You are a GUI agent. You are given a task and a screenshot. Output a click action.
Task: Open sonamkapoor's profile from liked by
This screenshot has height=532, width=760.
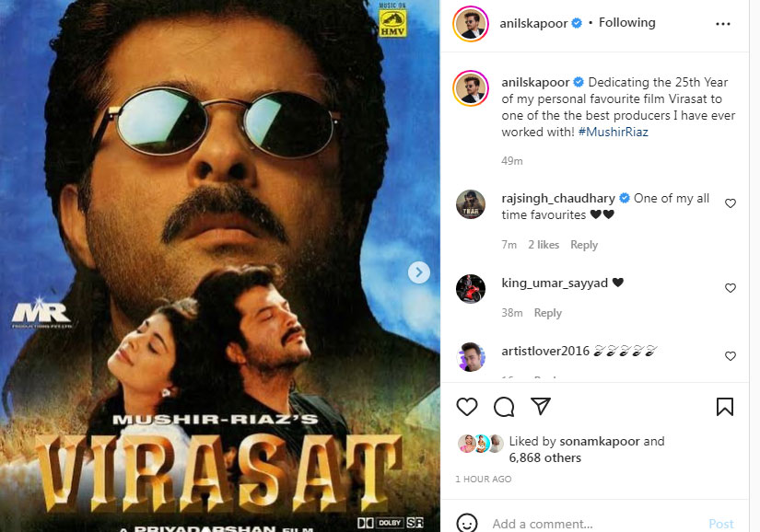point(600,442)
